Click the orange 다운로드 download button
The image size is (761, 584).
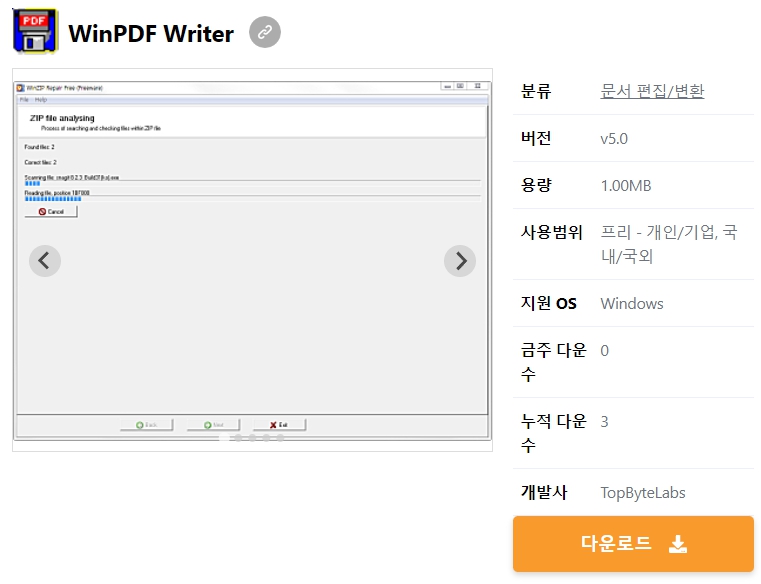coord(633,544)
